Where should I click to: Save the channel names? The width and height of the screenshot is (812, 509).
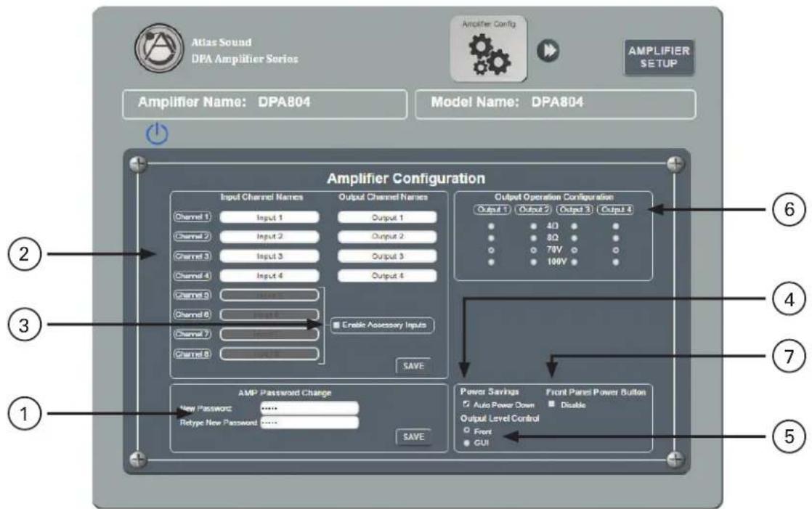(x=413, y=366)
